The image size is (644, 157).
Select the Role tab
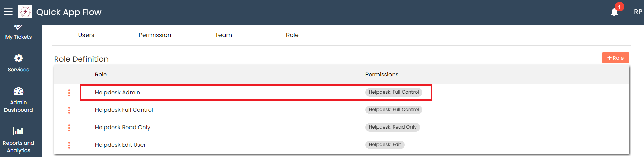click(x=292, y=35)
